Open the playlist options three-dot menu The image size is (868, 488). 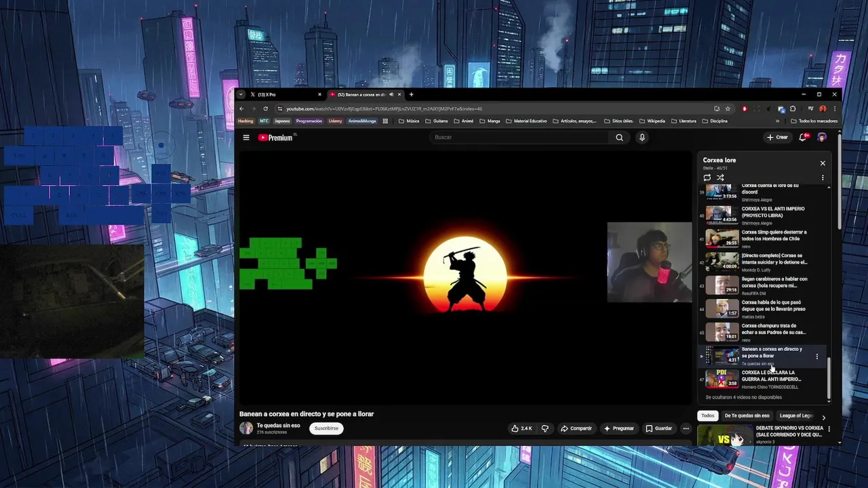[823, 178]
